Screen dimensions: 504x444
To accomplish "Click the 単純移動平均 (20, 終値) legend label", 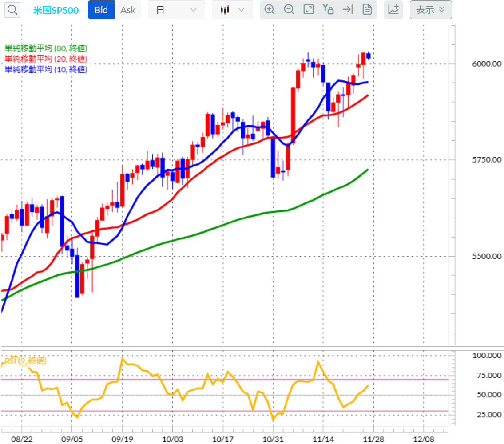I will 46,59.
